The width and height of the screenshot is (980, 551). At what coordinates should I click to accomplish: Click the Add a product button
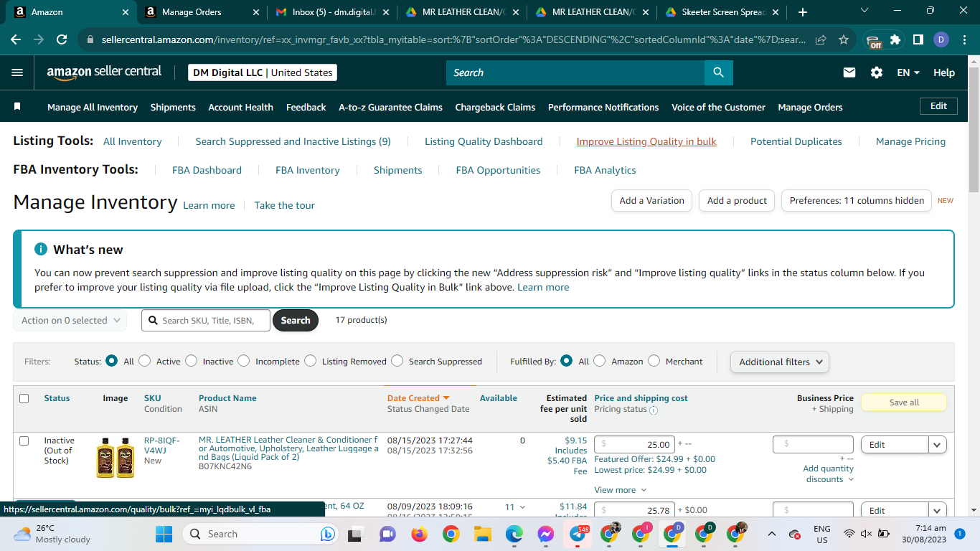point(737,201)
